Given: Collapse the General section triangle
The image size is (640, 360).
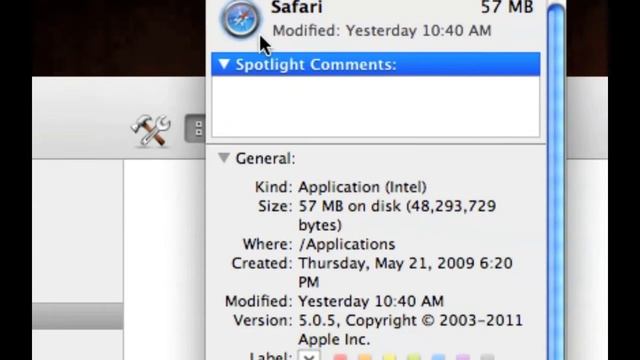Looking at the screenshot, I should (x=224, y=158).
